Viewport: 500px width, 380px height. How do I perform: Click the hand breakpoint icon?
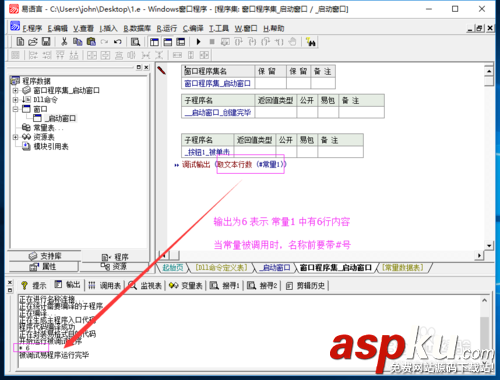pos(292,42)
